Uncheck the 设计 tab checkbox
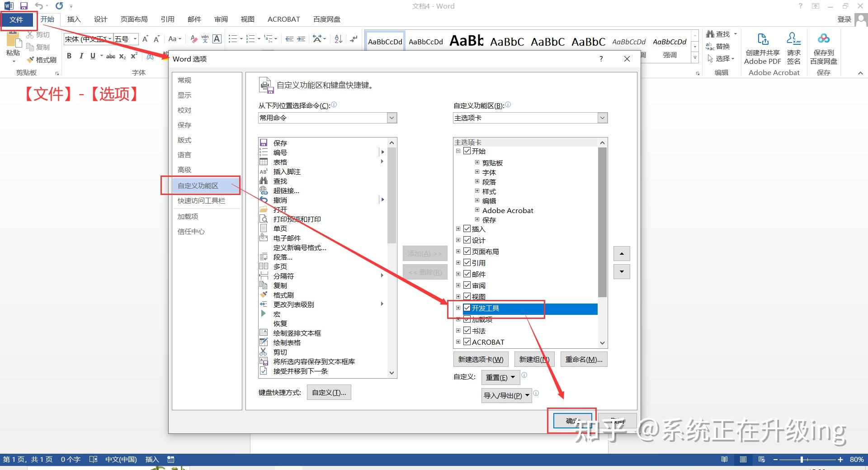 (x=467, y=240)
